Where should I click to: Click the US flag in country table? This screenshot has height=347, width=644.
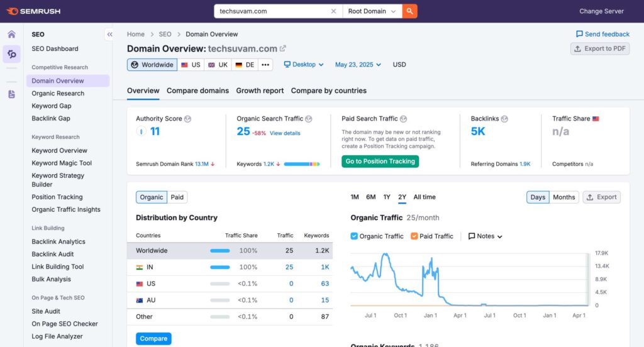click(x=140, y=284)
